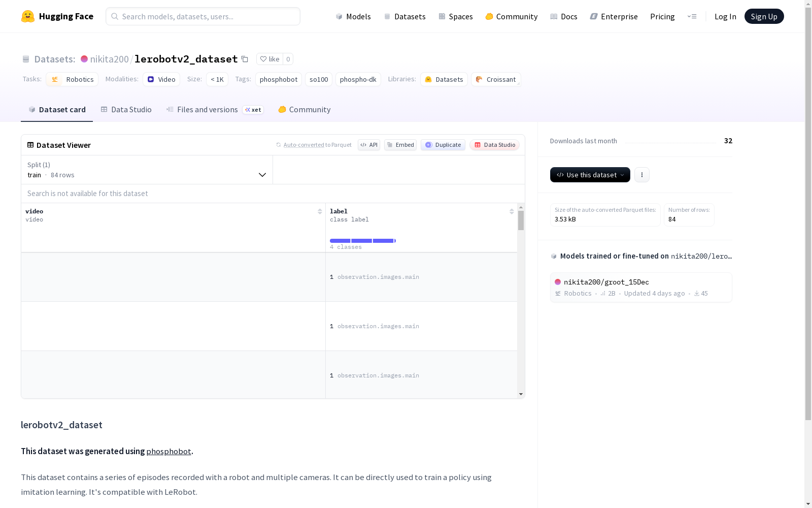Click the Robotics task tag
This screenshot has height=508, width=812.
click(x=72, y=79)
